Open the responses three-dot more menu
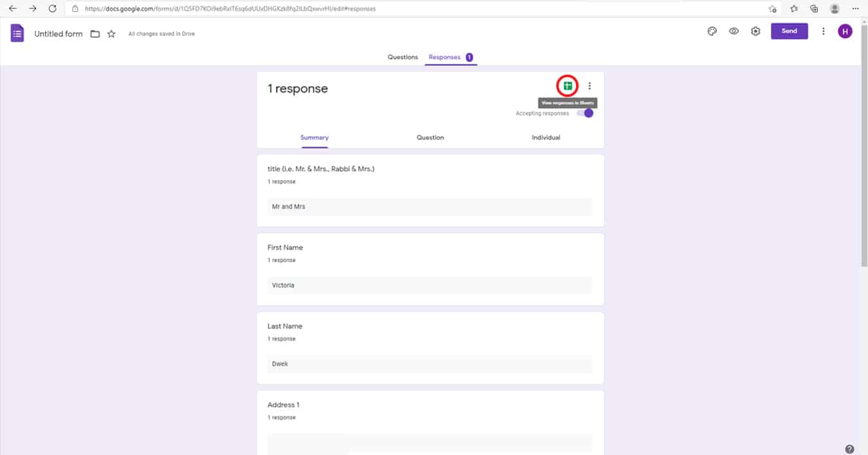 click(x=590, y=86)
